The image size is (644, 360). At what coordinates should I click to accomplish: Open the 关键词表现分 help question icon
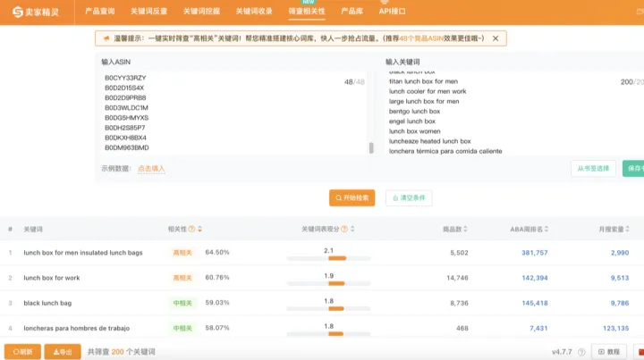[344, 230]
